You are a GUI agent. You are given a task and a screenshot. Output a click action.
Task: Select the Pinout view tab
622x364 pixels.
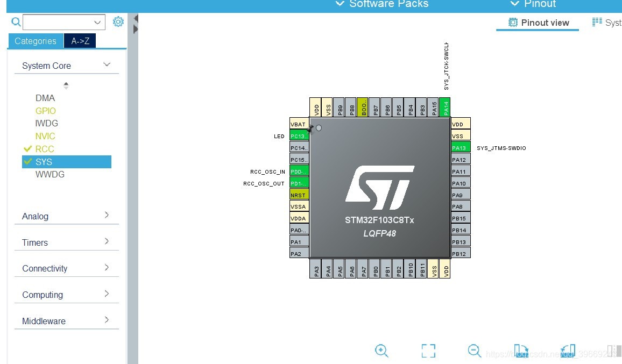tap(538, 23)
